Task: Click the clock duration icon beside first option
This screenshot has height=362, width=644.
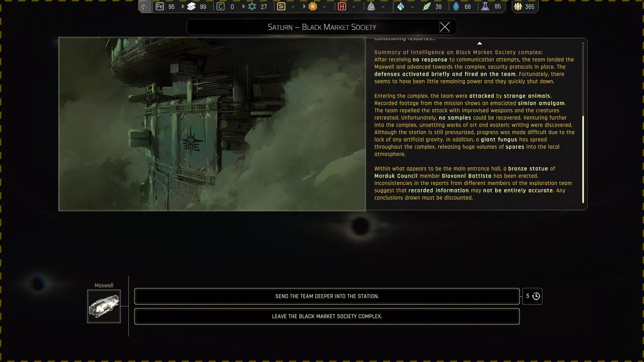Action: coord(536,296)
